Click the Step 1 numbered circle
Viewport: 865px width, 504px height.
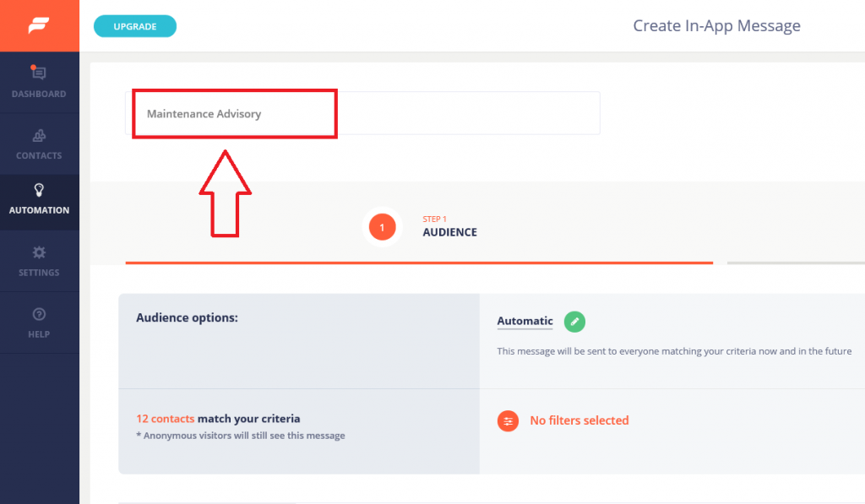pos(382,226)
